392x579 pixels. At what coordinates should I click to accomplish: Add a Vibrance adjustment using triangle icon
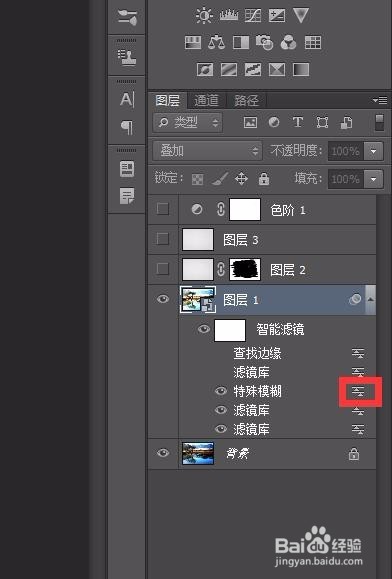coord(301,16)
